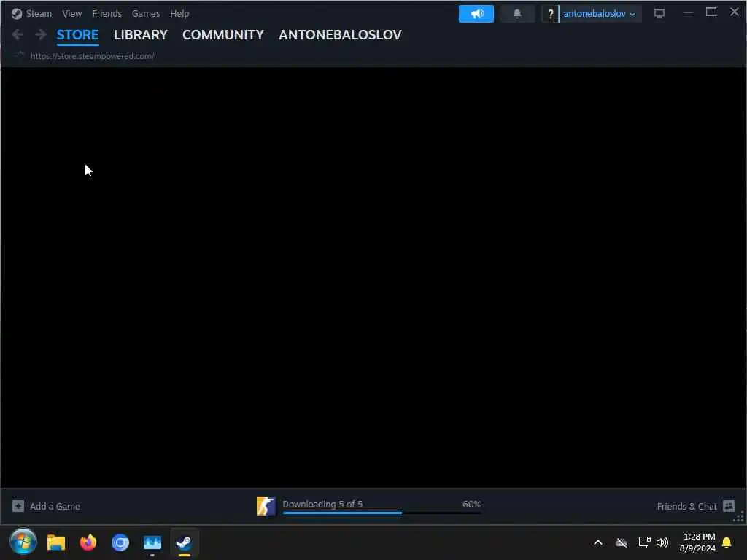Click the Friends & Chat icon
Viewport: 747px width, 560px height.
[729, 506]
